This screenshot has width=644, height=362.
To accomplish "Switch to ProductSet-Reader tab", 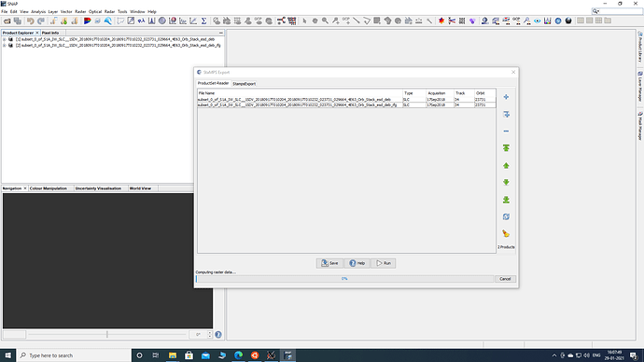I will 213,83.
